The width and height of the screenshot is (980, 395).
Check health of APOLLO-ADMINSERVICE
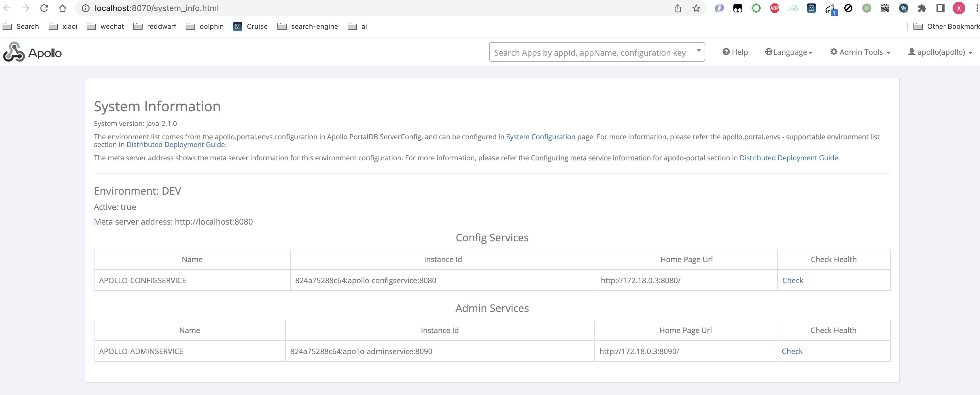point(792,351)
